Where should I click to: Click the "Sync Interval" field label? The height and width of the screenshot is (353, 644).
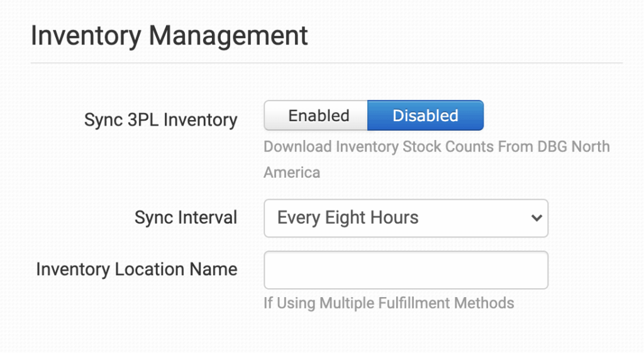(x=186, y=218)
